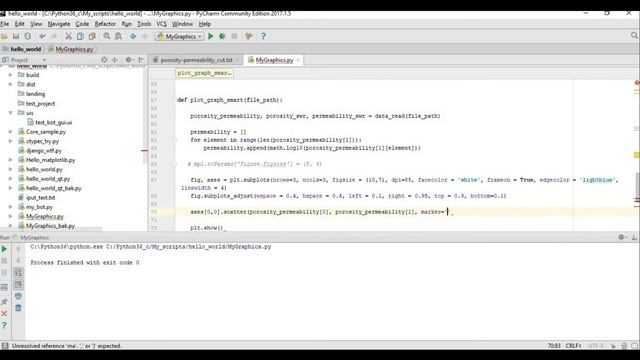Select iput_text.txt file
The width and height of the screenshot is (640, 360).
coord(40,198)
